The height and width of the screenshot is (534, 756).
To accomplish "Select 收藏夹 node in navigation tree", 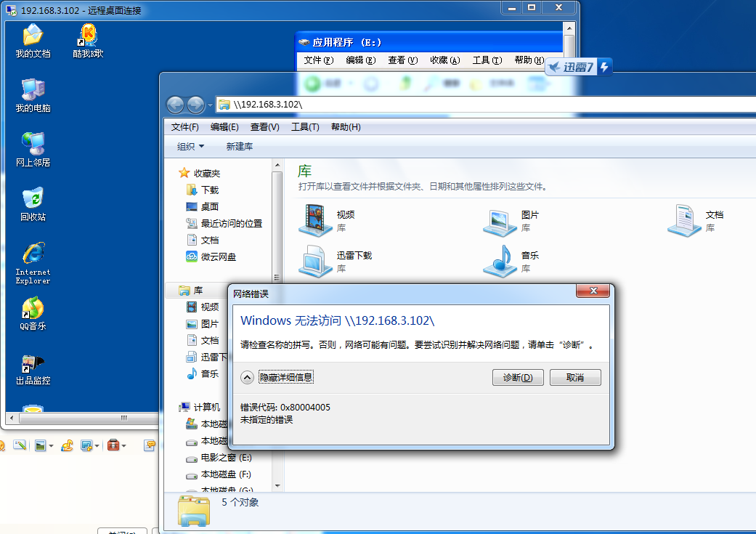I will [200, 173].
